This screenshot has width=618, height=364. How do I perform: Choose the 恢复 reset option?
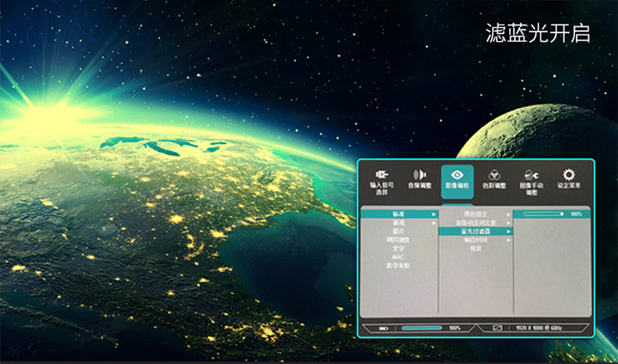[475, 249]
